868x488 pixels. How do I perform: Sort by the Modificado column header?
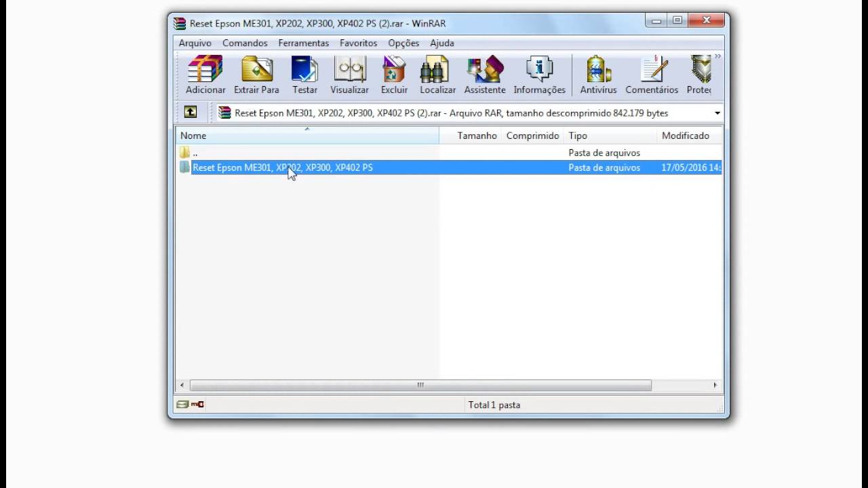pos(690,136)
